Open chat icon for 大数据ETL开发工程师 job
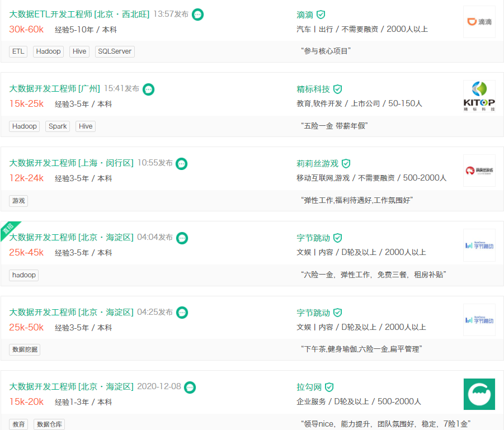 (x=197, y=15)
